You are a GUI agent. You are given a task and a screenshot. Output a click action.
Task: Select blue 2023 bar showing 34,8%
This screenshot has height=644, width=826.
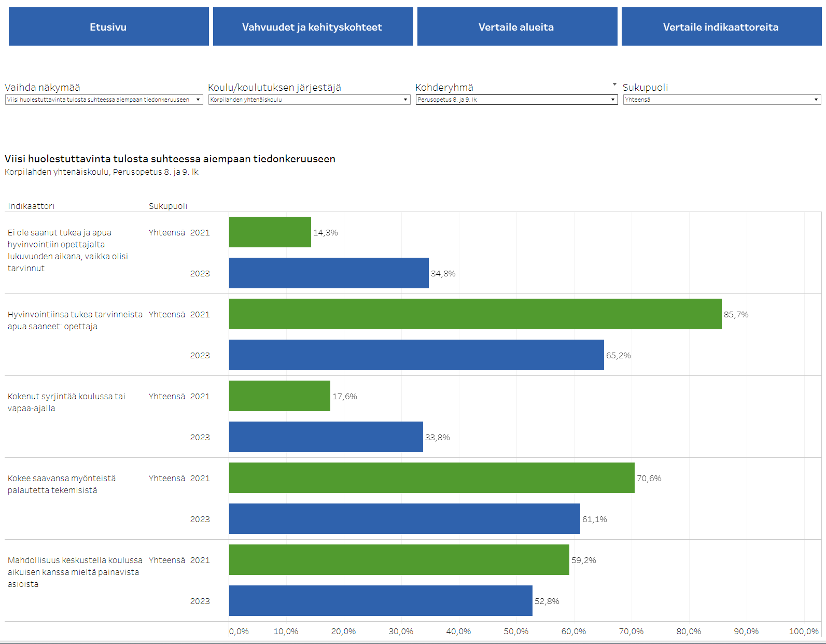tap(329, 273)
